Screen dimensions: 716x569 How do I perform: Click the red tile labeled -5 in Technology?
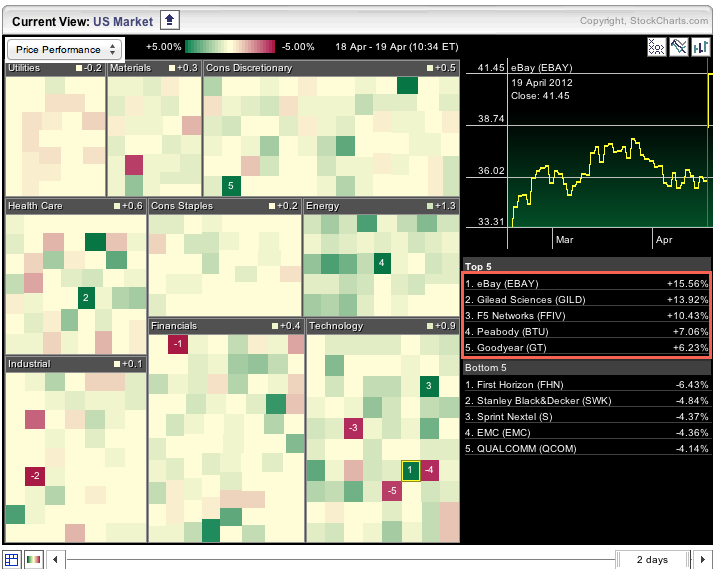[x=392, y=491]
